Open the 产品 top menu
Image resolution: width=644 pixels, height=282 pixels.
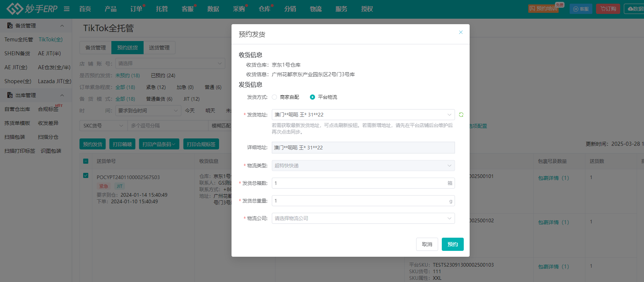click(x=111, y=9)
